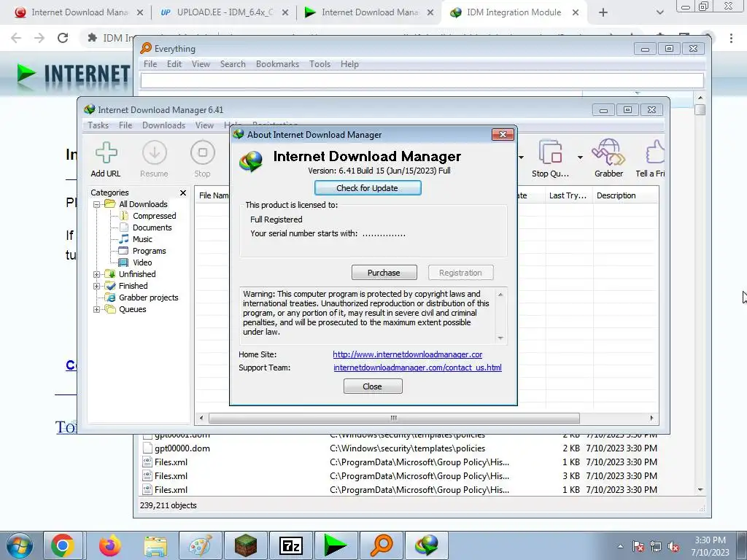
Task: Open the Everything Bookmarks menu
Action: 277,64
